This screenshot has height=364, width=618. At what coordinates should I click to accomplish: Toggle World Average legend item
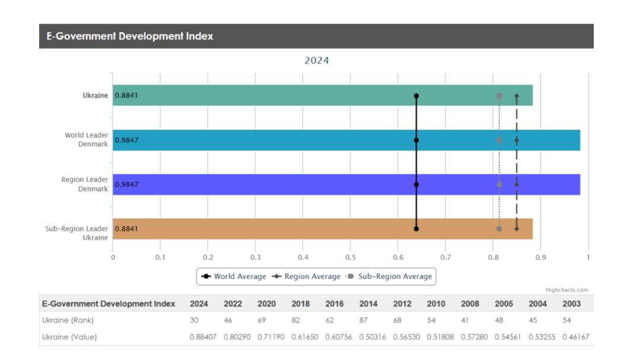(234, 276)
